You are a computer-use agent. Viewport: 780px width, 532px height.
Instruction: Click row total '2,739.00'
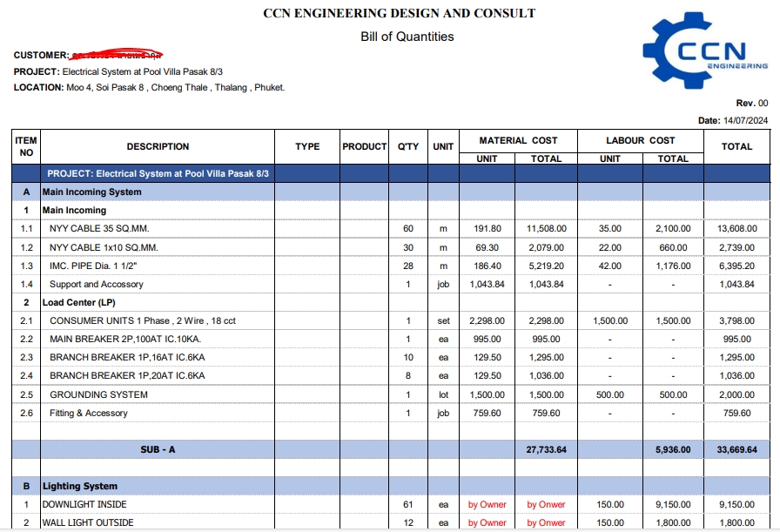[x=736, y=248]
